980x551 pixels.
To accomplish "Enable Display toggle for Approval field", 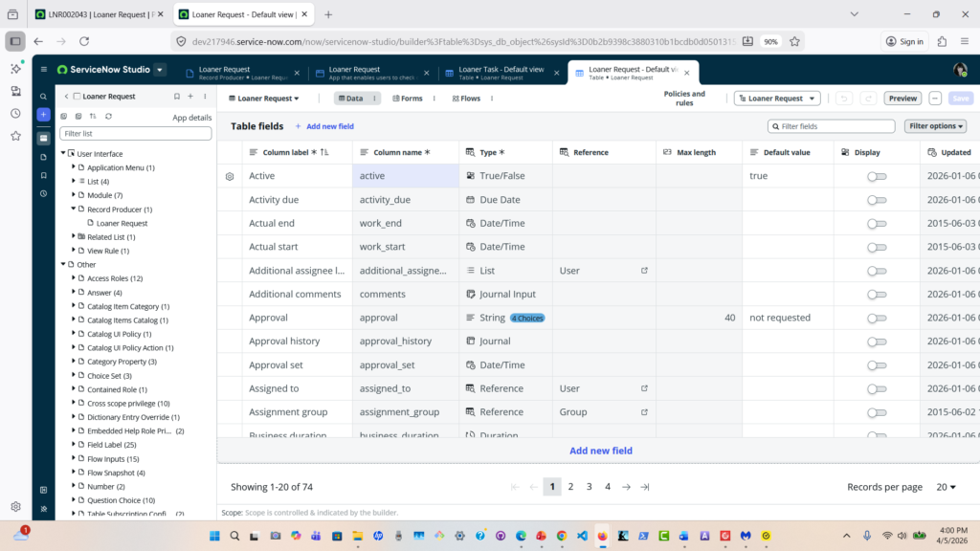I will [x=876, y=318].
